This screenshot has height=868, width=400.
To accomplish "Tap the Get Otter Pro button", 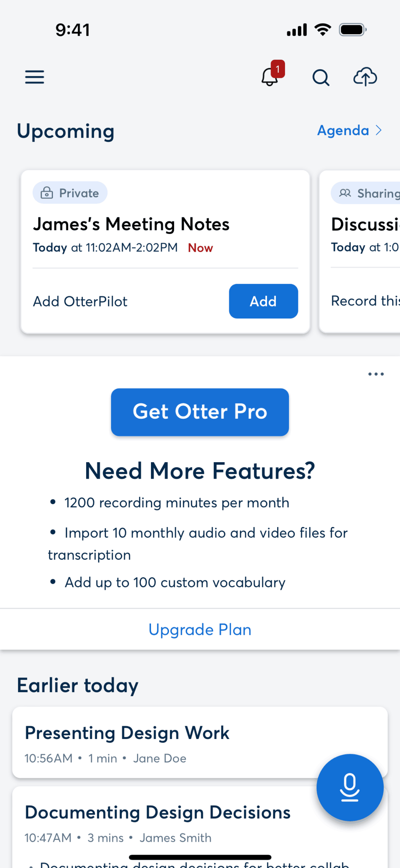I will point(200,412).
